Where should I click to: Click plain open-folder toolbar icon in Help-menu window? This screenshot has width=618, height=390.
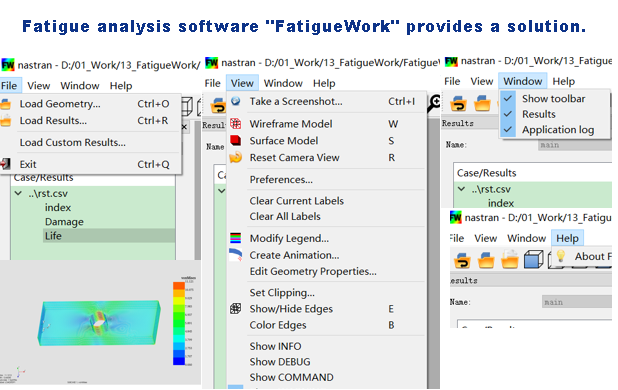486,260
